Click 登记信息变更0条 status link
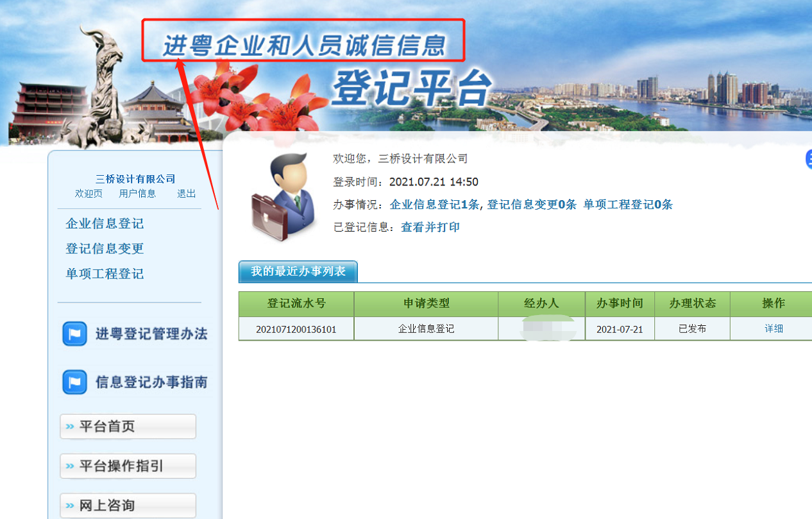Screen dimensions: 812x519 coord(532,205)
